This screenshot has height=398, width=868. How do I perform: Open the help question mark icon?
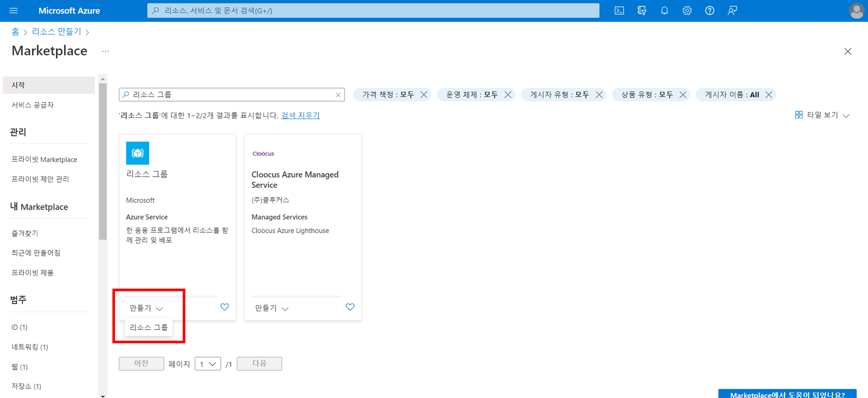click(x=710, y=10)
